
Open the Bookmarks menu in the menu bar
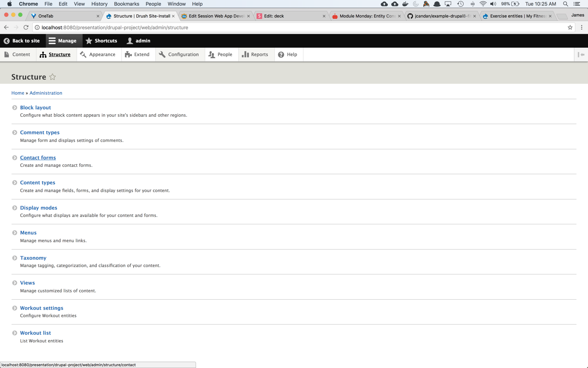(x=126, y=4)
